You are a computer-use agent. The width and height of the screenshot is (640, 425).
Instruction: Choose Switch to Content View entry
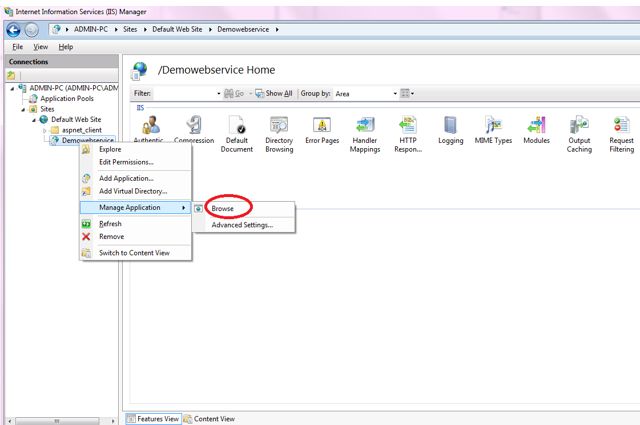(x=136, y=253)
